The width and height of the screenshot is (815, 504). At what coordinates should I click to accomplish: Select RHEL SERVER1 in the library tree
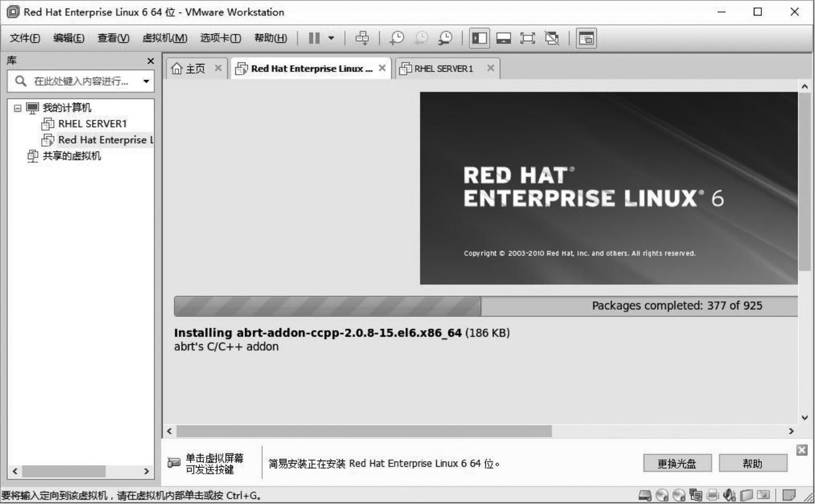point(92,124)
